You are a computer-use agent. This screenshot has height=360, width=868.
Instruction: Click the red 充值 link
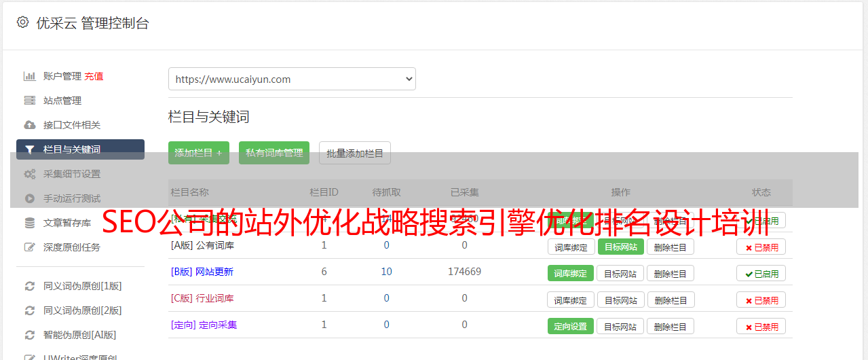tap(94, 76)
